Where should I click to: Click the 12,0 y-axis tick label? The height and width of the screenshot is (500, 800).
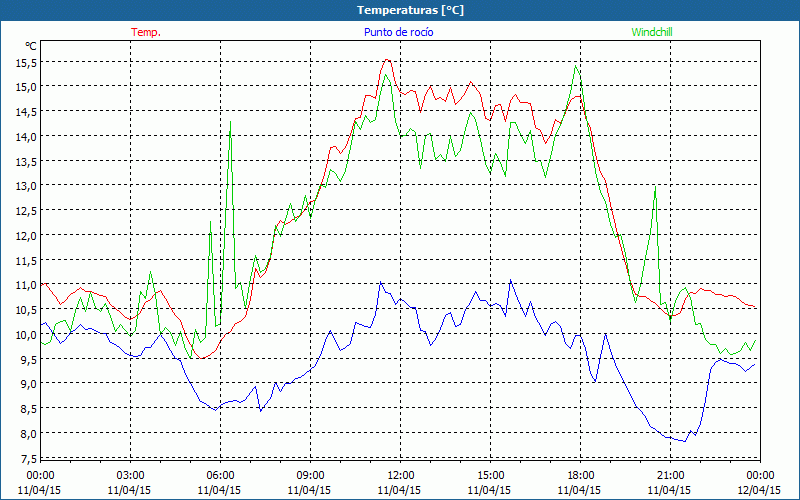click(27, 235)
